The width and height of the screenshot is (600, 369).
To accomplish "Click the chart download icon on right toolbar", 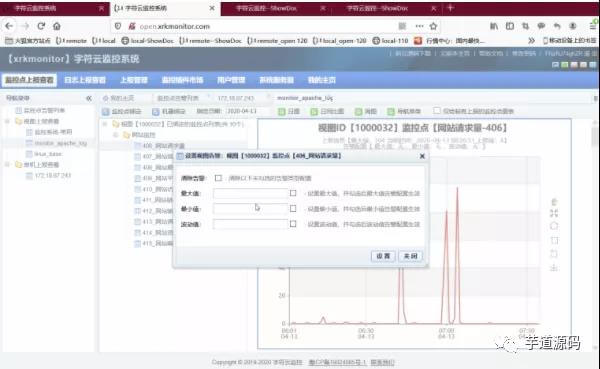I will click(x=554, y=268).
